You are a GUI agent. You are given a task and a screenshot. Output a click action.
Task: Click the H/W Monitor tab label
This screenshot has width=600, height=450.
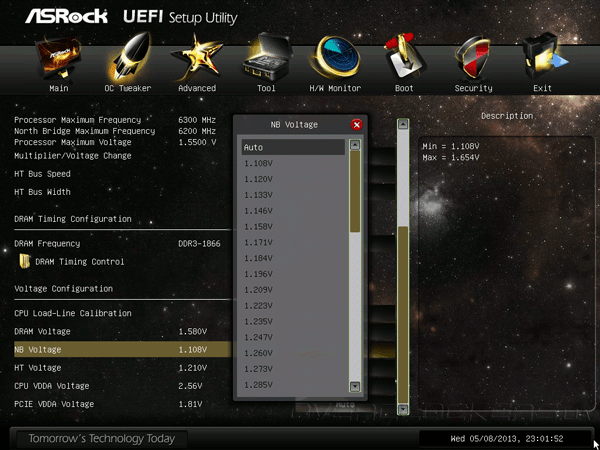[335, 88]
